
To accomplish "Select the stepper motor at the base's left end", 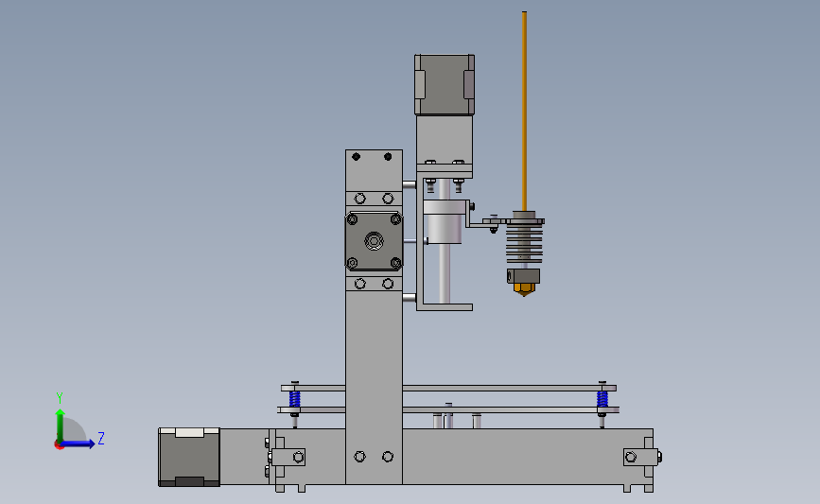I will click(189, 457).
